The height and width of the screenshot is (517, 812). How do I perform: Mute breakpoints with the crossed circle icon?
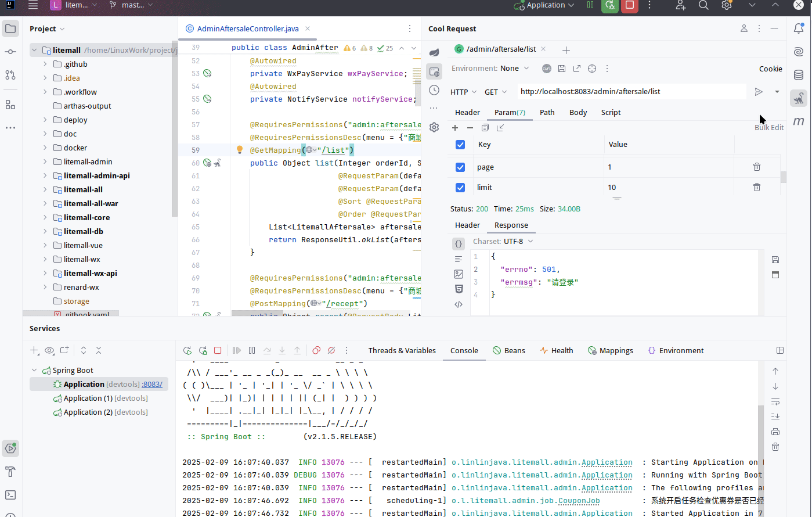click(x=331, y=350)
